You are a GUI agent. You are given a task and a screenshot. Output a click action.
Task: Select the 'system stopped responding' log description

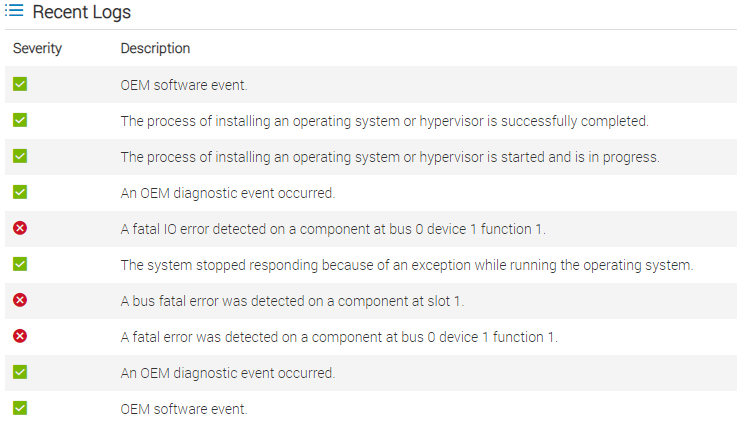tap(406, 265)
